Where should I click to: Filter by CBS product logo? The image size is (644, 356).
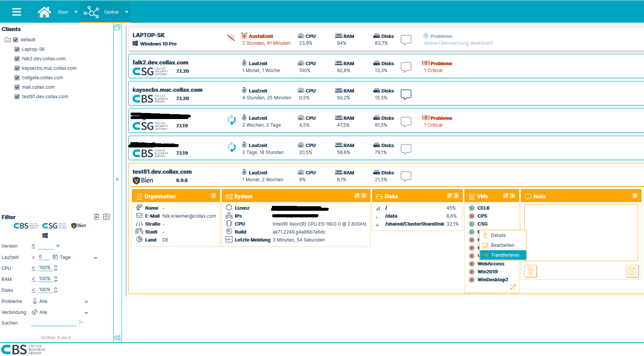(26, 226)
